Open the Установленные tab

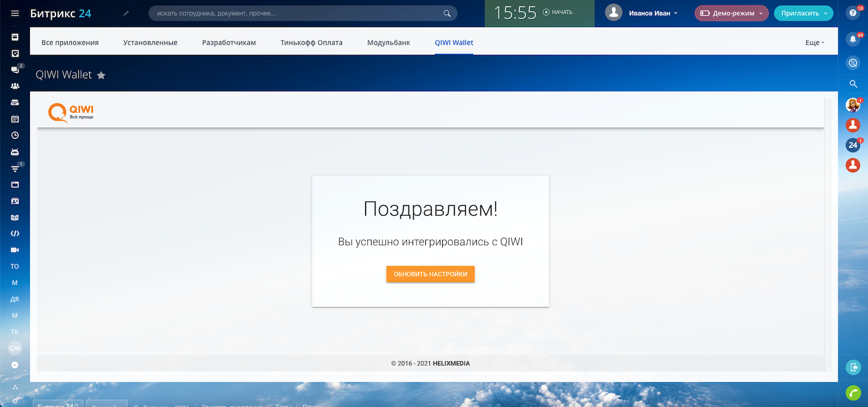[x=150, y=43]
